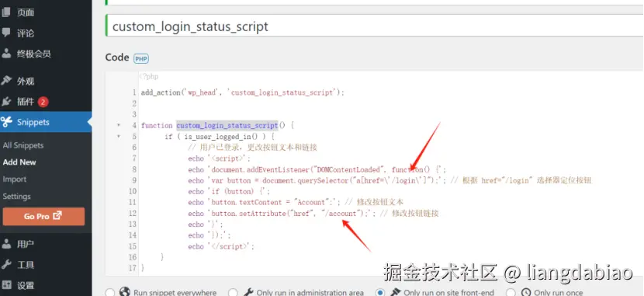The width and height of the screenshot is (644, 296).
Task: Click the 'if (button) {' code on line 10
Action: [x=229, y=192]
